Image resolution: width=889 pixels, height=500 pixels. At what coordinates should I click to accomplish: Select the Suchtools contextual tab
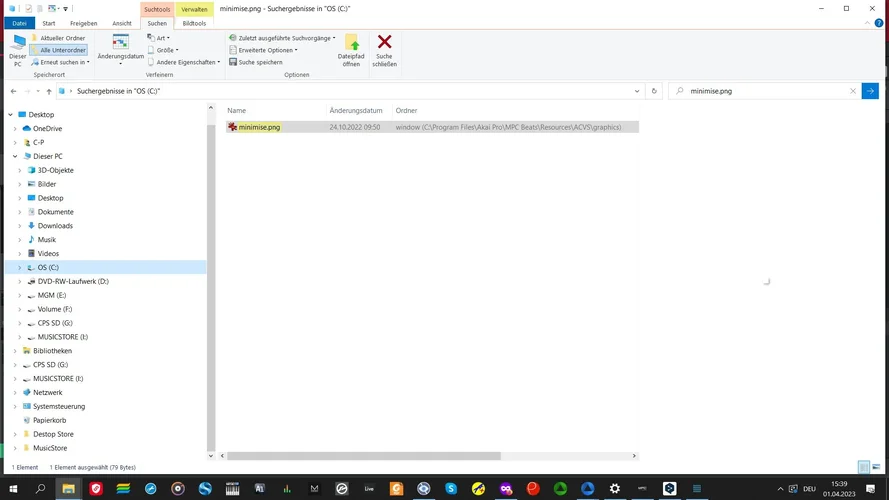coord(157,9)
